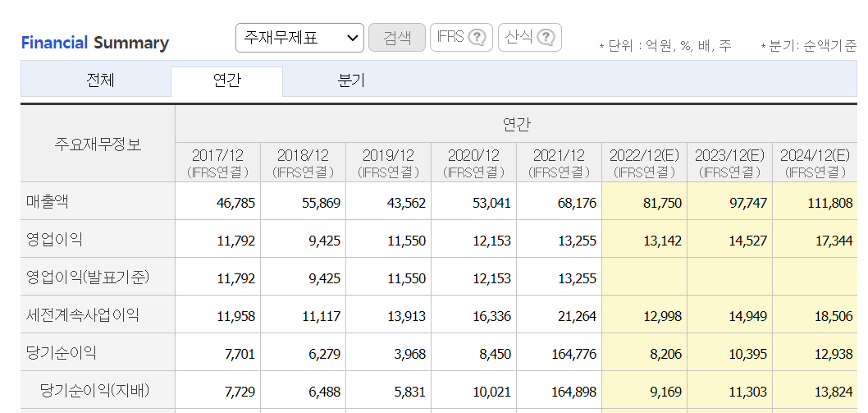Click the 검색 search button
Viewport: 868px width, 413px height.
397,38
